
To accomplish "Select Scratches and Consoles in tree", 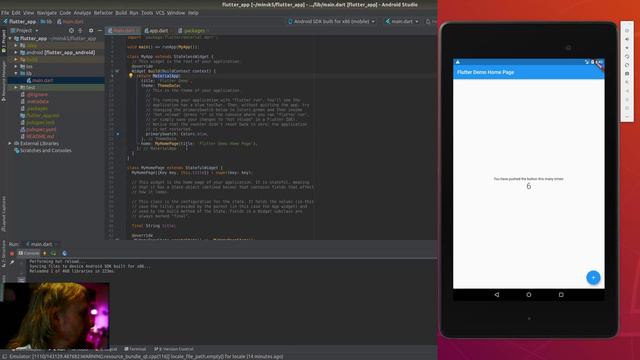I will coord(46,151).
